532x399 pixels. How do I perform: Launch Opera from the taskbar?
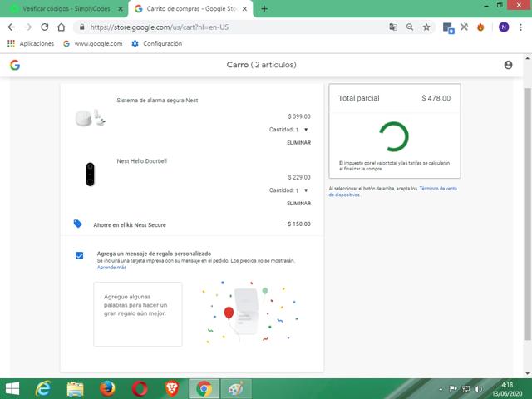140,388
